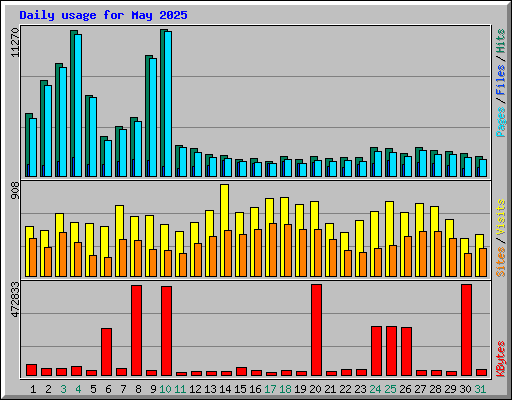Click the orange Sites bar for day 17
Image resolution: width=512 pixels, height=400 pixels.
click(273, 250)
